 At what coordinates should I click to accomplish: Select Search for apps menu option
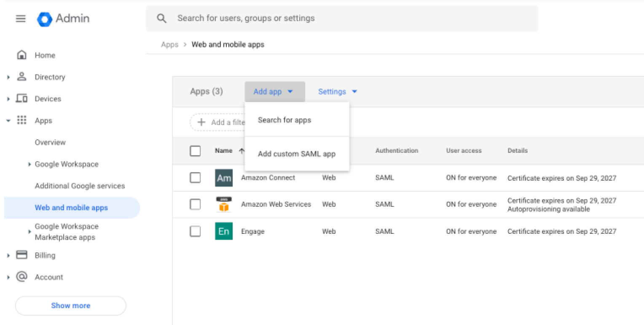coord(284,120)
